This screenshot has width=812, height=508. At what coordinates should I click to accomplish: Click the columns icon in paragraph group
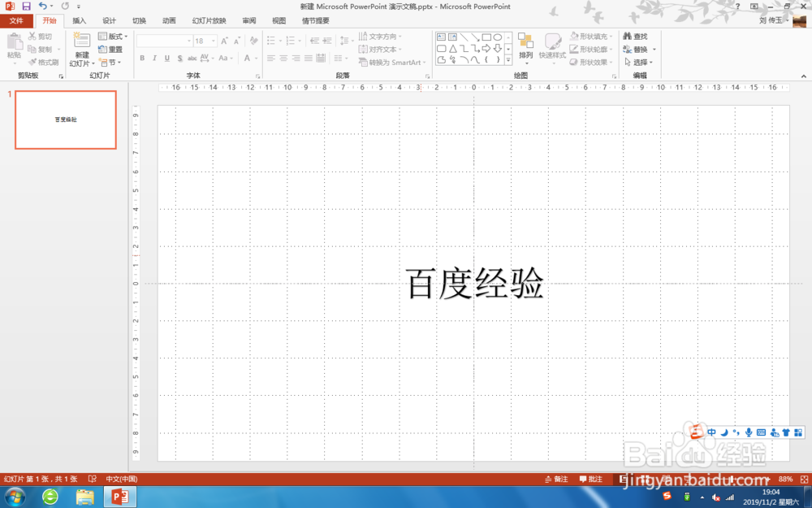(338, 58)
